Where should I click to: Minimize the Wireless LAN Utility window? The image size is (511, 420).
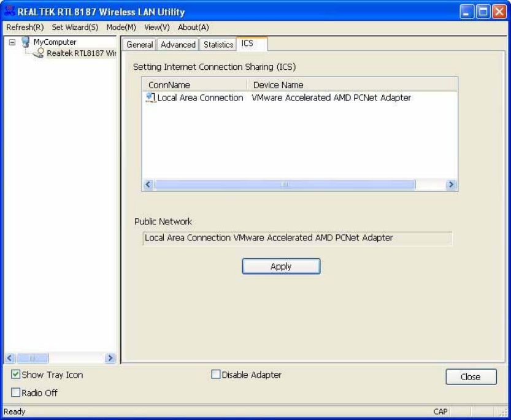(x=467, y=12)
